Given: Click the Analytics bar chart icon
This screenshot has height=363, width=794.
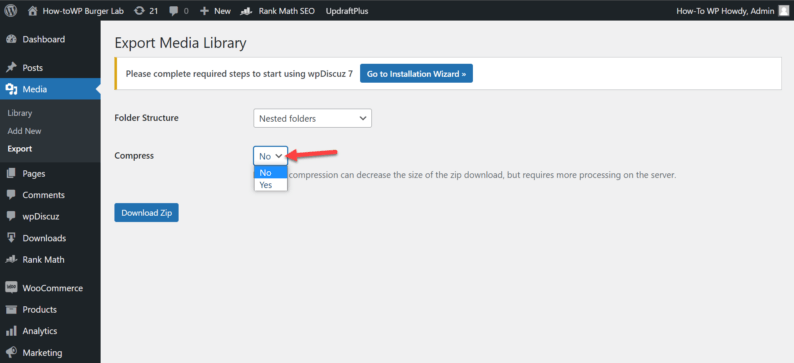Looking at the screenshot, I should pos(11,331).
